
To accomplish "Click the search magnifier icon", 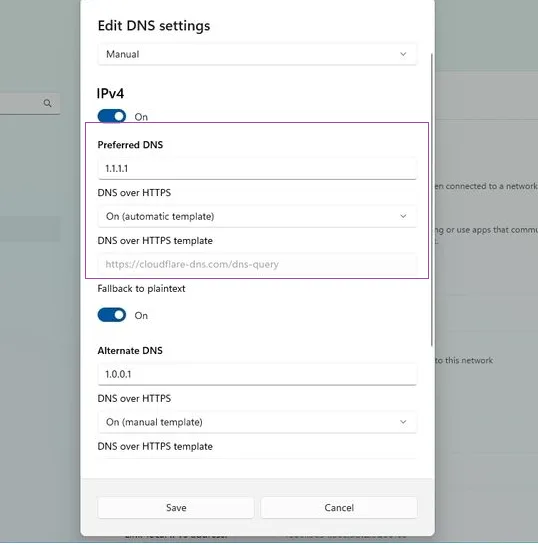I will coord(48,103).
